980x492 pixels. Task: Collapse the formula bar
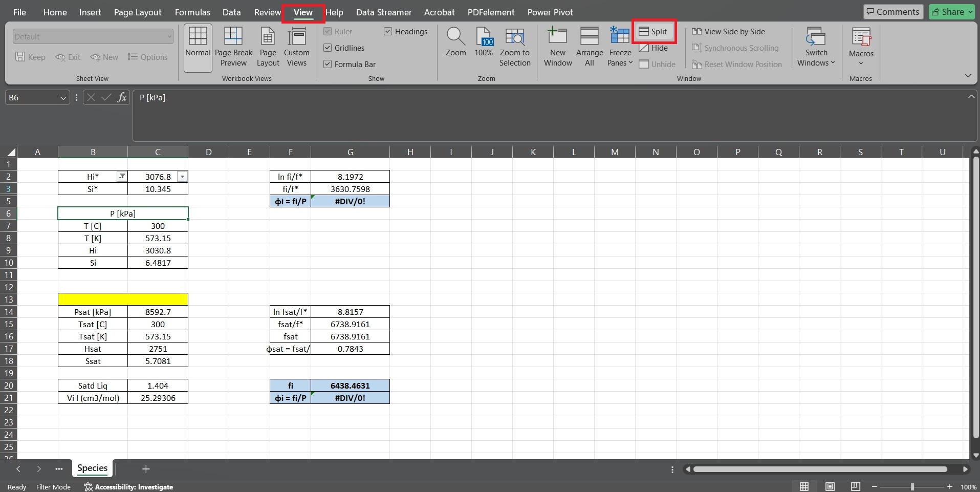click(x=971, y=97)
